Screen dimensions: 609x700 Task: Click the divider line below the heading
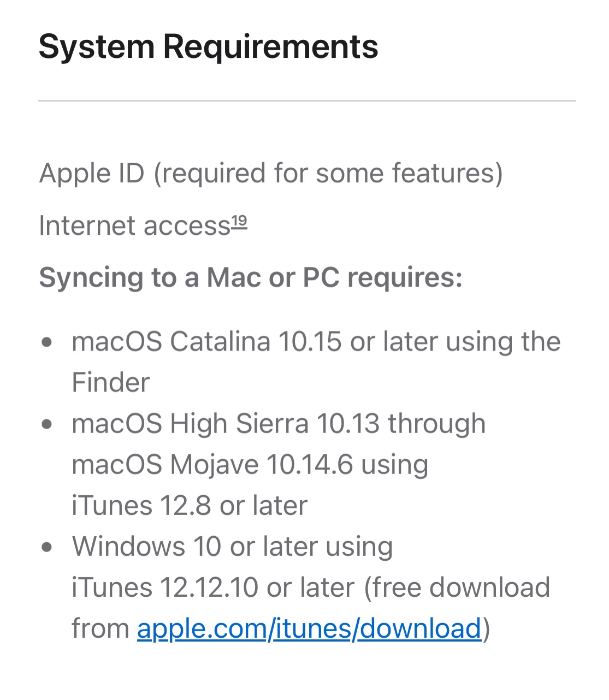pos(307,101)
